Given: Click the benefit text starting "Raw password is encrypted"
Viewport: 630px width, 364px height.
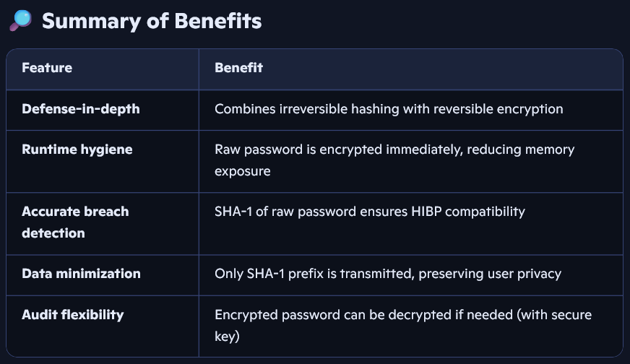Looking at the screenshot, I should [x=394, y=160].
